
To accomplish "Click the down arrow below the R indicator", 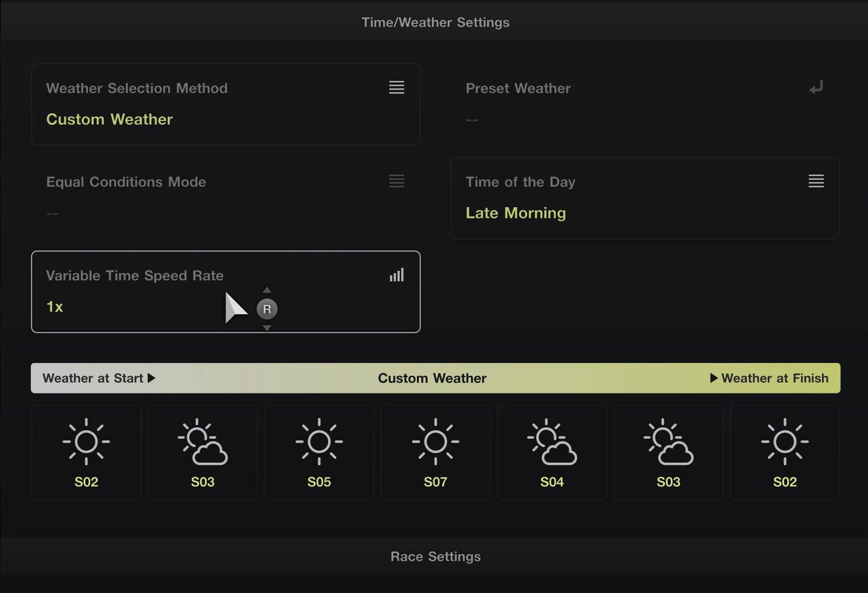I will [267, 328].
